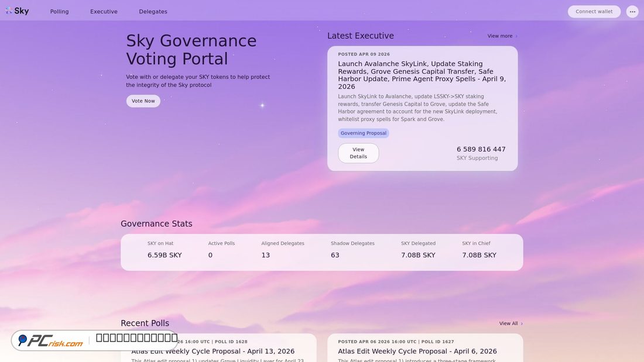Click View Details on latest executive

click(358, 153)
